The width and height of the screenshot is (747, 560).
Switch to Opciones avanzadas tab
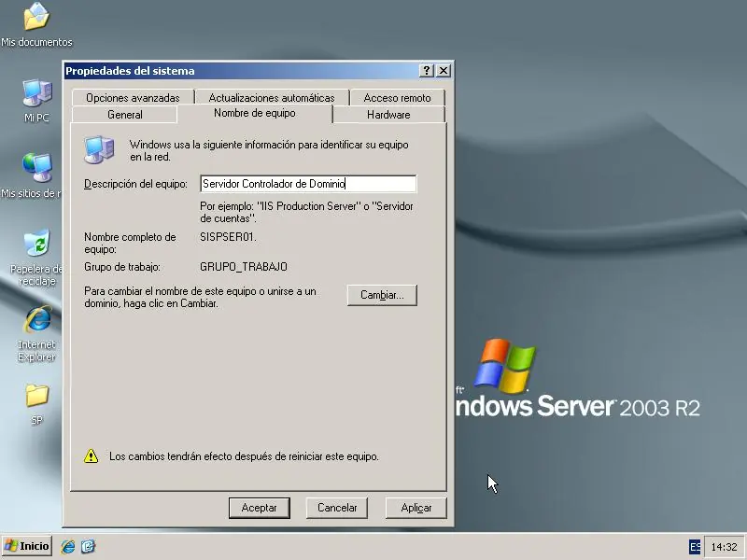click(133, 98)
